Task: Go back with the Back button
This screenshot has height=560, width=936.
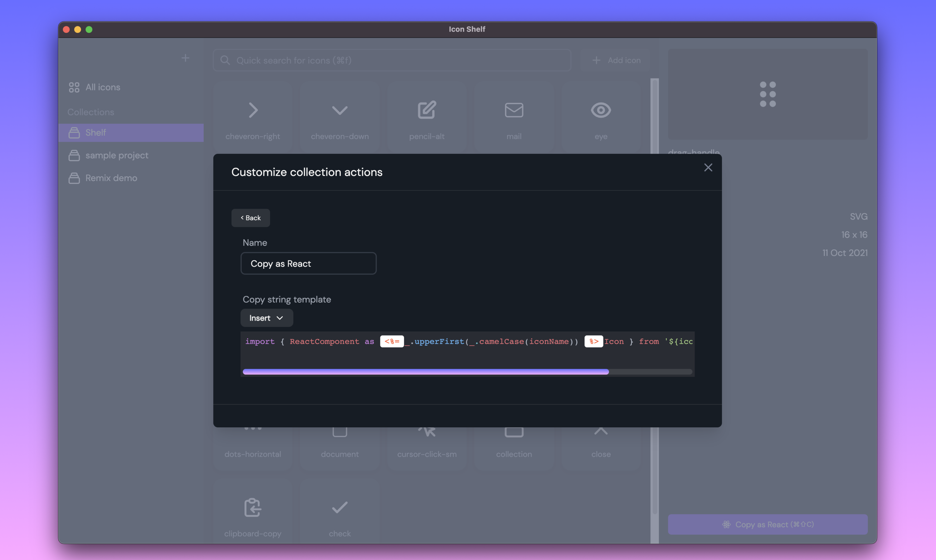Action: pos(251,218)
